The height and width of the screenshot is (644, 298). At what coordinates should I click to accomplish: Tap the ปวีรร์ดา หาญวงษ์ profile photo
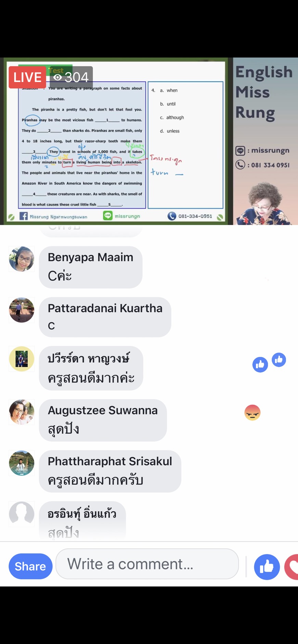coord(22,359)
